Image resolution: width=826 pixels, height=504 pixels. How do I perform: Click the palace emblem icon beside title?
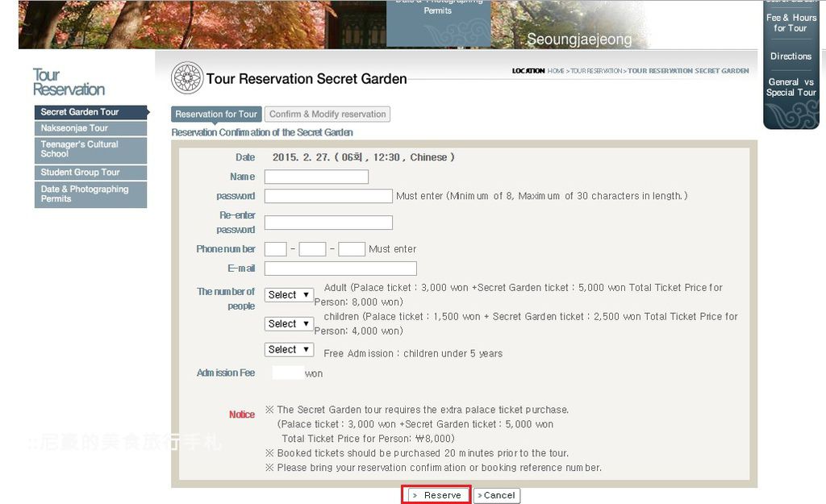187,78
